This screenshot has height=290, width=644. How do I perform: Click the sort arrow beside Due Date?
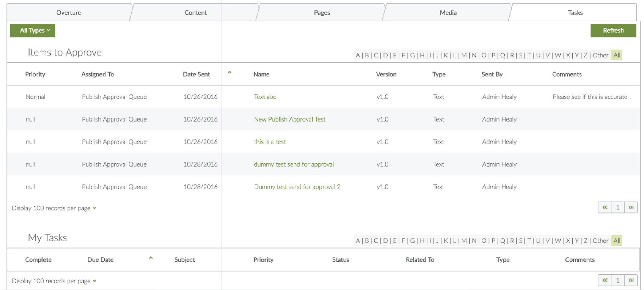coord(151,258)
